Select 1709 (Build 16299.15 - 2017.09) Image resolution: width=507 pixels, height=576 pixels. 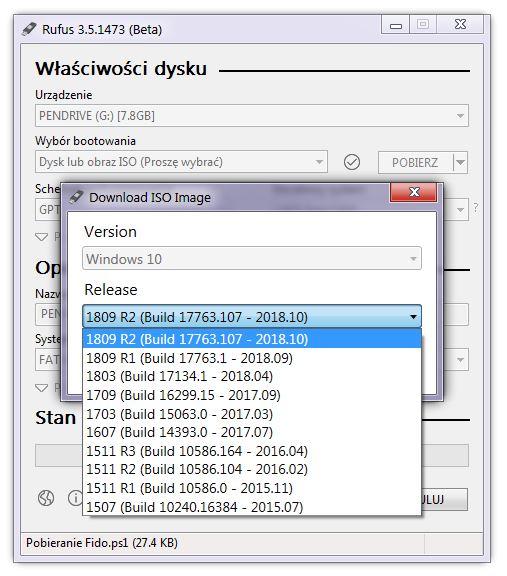coord(252,395)
